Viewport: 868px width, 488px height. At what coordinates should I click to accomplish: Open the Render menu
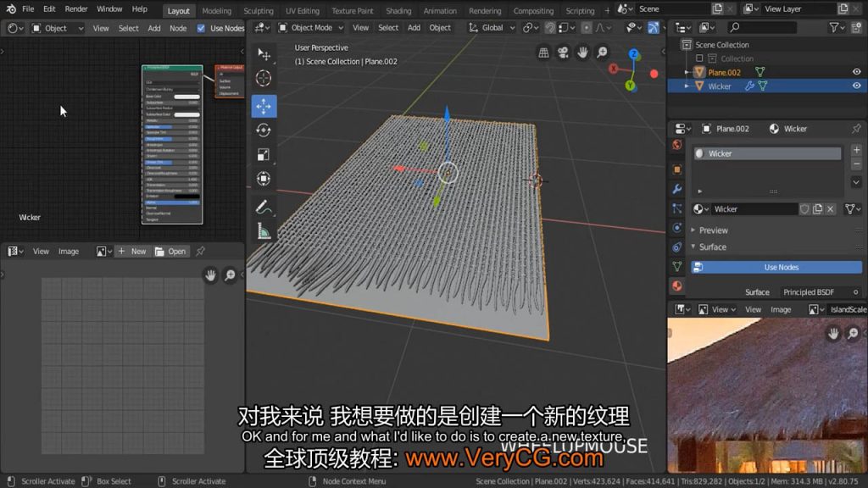click(75, 8)
